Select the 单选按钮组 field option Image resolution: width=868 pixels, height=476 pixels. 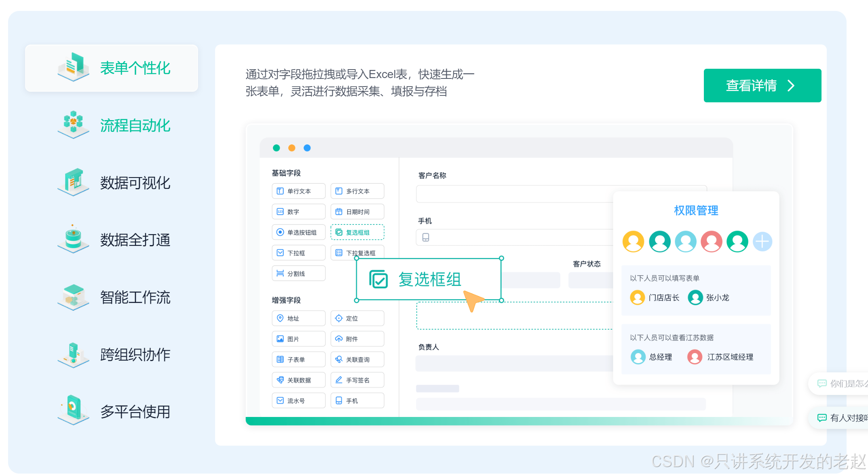[x=298, y=232]
